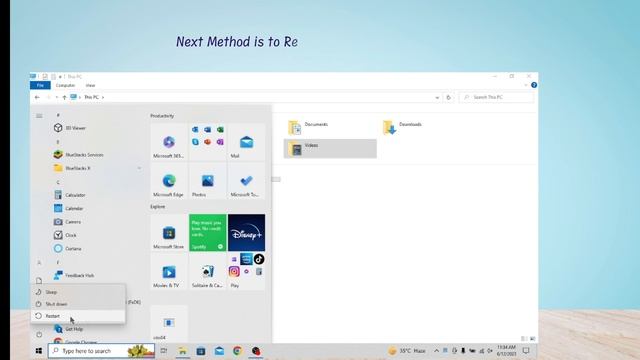Click the Type here to search box

pos(102,351)
